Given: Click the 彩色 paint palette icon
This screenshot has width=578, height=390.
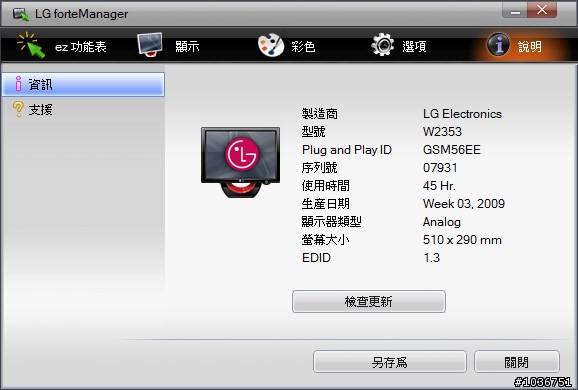Looking at the screenshot, I should point(271,45).
